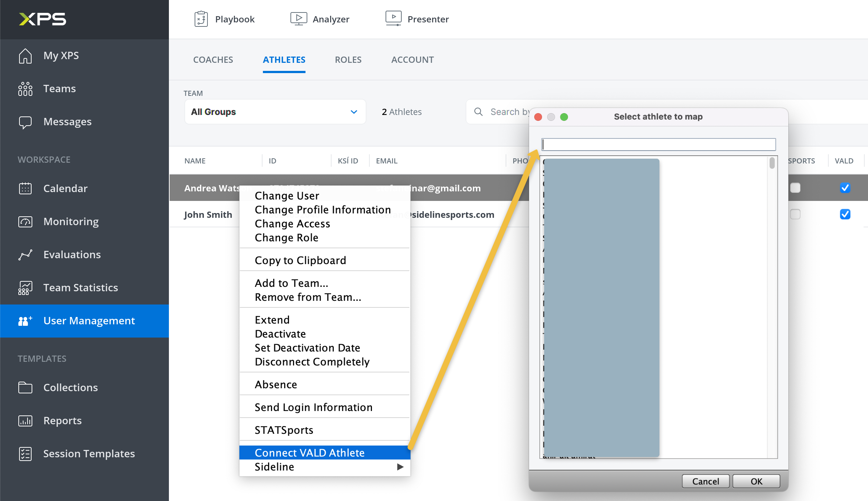Click the Session Templates checklist icon
The image size is (868, 501).
click(25, 454)
